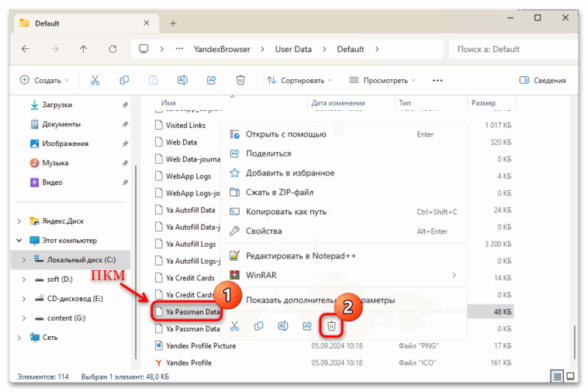Choose Свойства in the context menu
Image resolution: width=588 pixels, height=392 pixels.
[343, 231]
